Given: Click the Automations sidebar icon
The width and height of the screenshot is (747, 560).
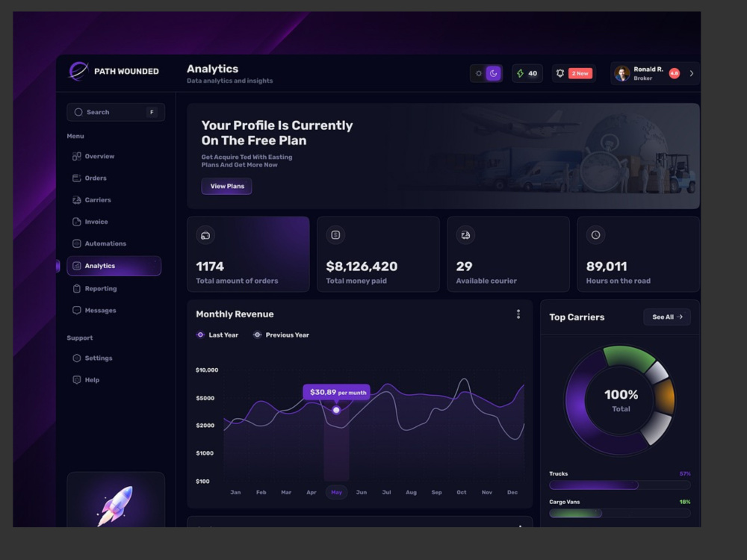Looking at the screenshot, I should click(77, 243).
